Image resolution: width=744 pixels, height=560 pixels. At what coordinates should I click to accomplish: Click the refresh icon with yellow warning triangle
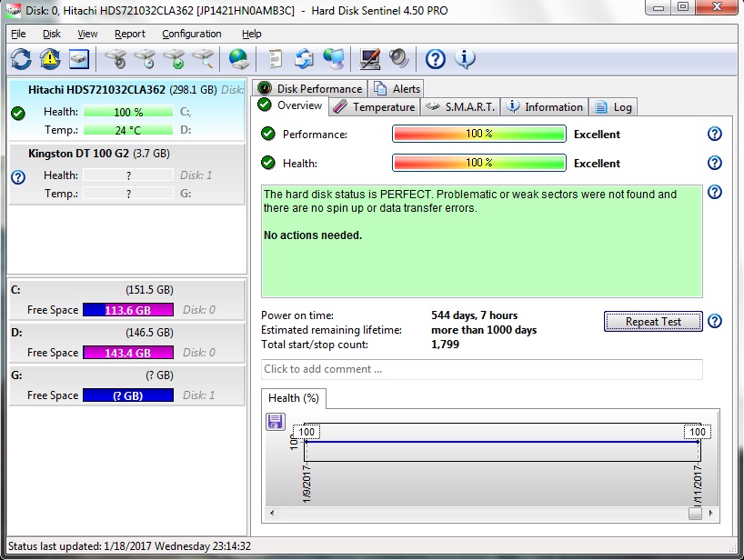click(x=50, y=59)
